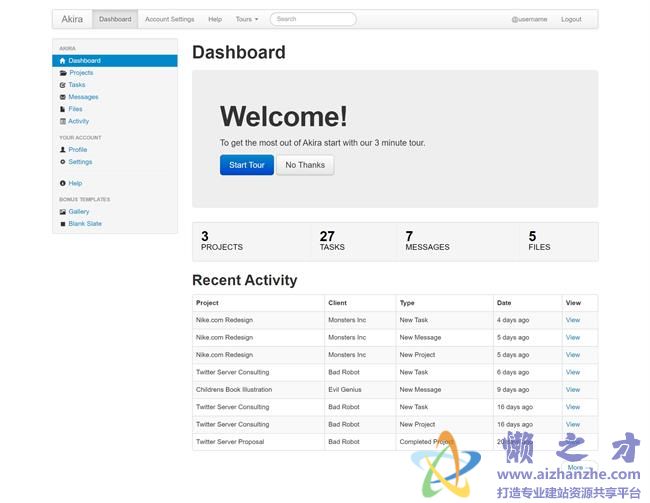Image resolution: width=650 pixels, height=503 pixels.
Task: Select the Help item in top navbar
Action: click(x=215, y=19)
